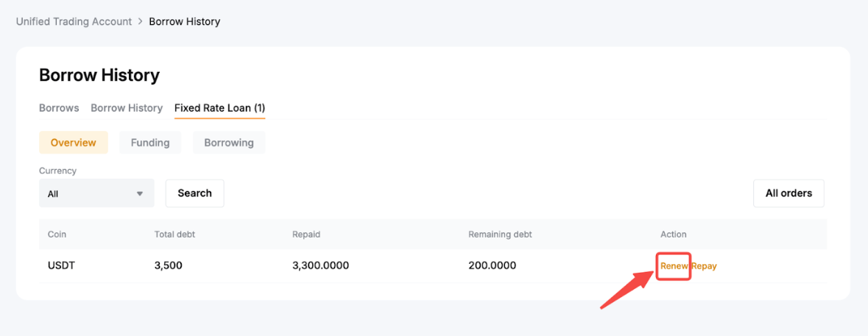This screenshot has height=336, width=868.
Task: Click the Remaining debt column header
Action: point(500,235)
